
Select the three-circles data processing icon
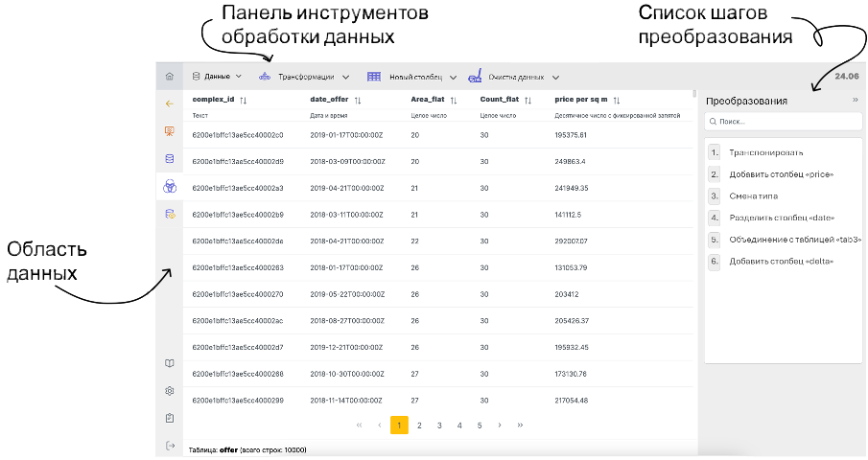pyautogui.click(x=170, y=186)
